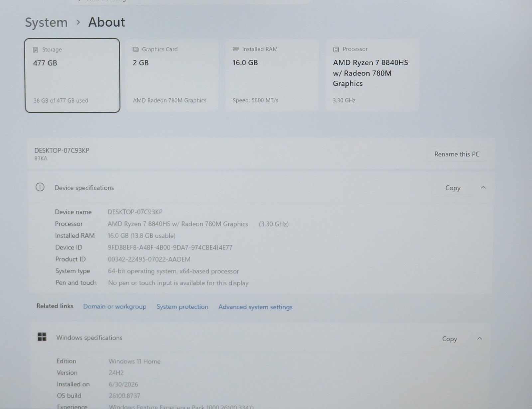Collapse the Windows specifications section
Screen dimensions: 532x409
(x=479, y=339)
